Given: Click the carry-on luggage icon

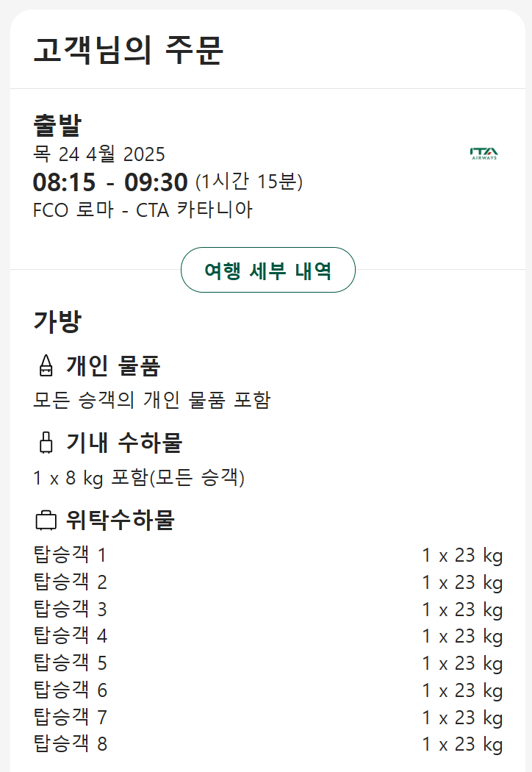Looking at the screenshot, I should pos(46,443).
